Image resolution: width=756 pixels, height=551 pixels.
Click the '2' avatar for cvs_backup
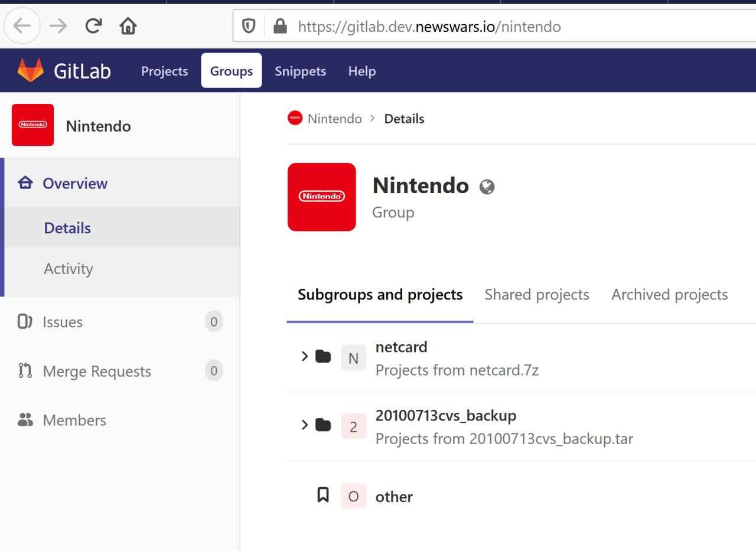click(353, 426)
